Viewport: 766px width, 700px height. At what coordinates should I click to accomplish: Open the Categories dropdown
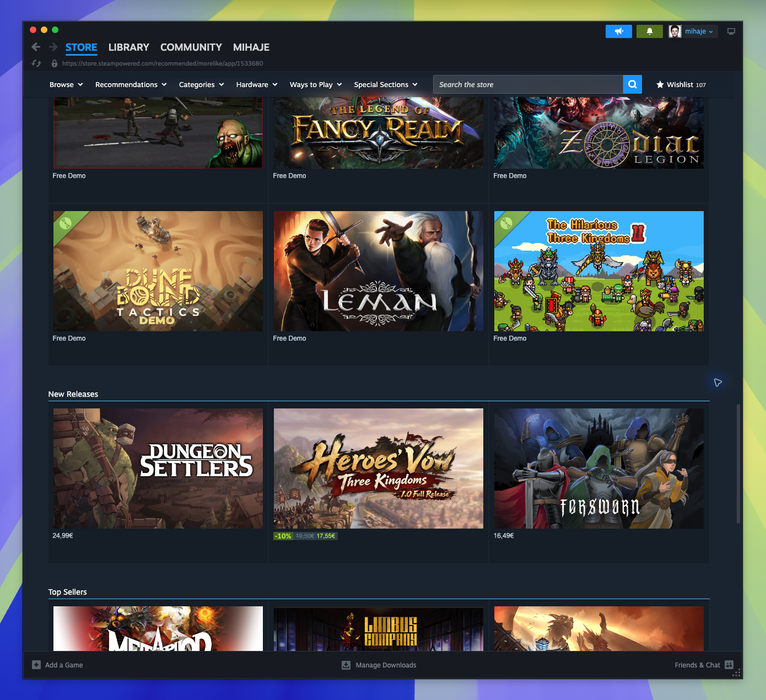pyautogui.click(x=202, y=84)
